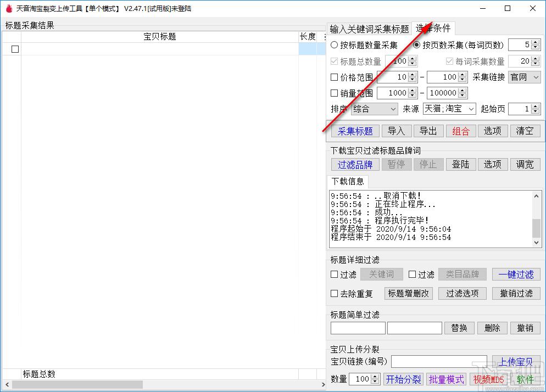Decrease 每词页数 value with down arrow

[536, 47]
